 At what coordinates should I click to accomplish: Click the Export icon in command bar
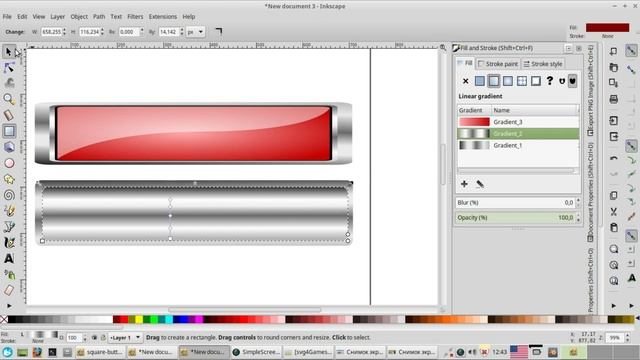(613, 136)
